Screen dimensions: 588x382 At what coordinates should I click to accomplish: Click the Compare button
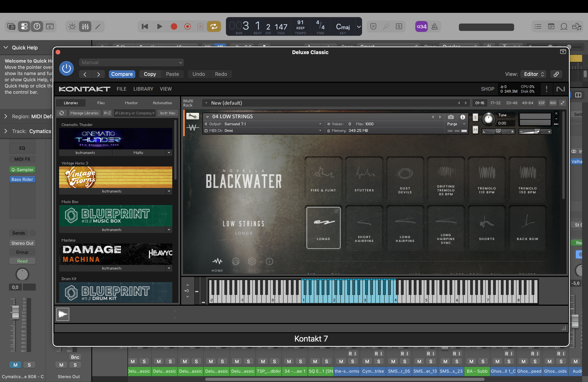pos(122,74)
